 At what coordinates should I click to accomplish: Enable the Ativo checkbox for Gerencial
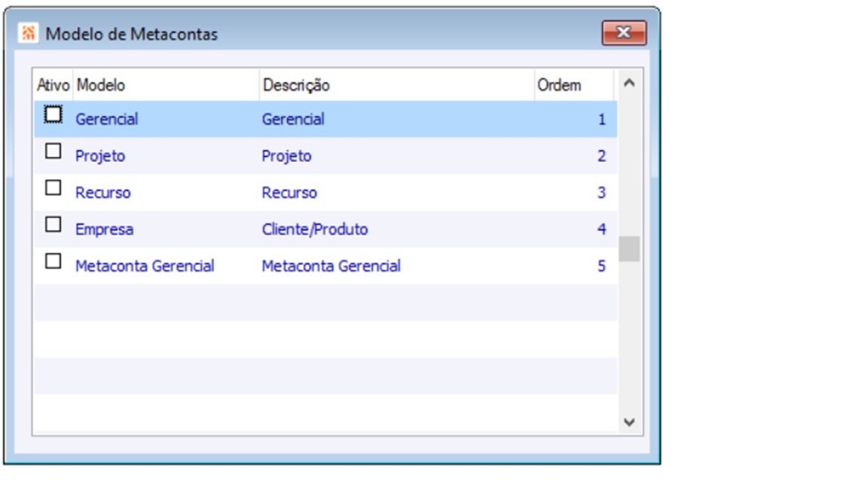pos(53,114)
